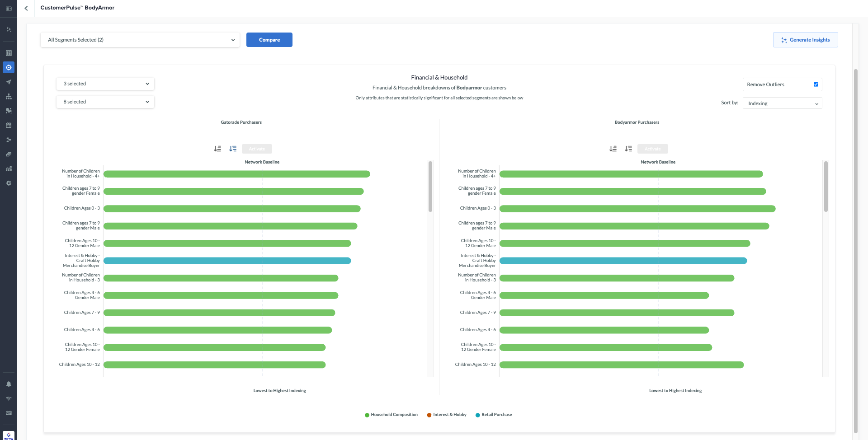Sort Gatorade Purchasers chart ascending (gray icon)
868x440 pixels.
[217, 149]
